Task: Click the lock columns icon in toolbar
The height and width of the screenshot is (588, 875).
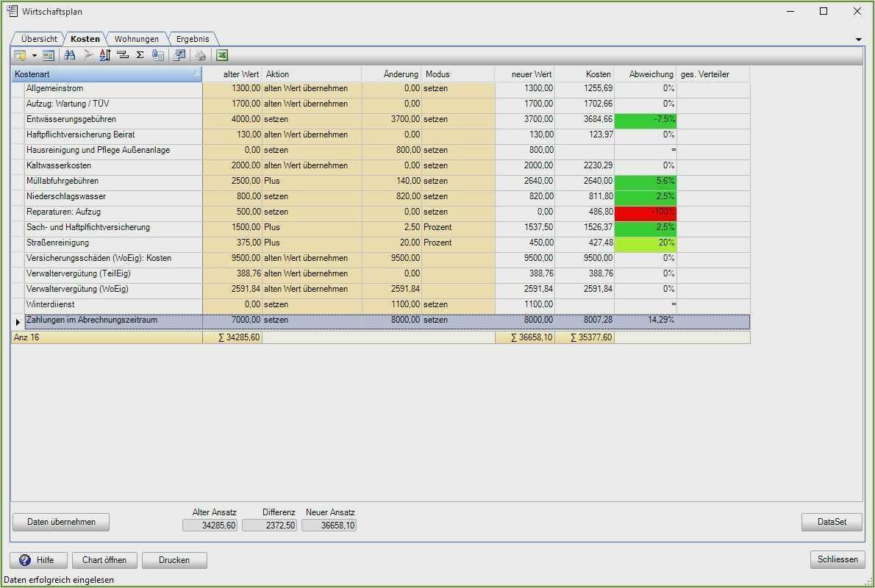Action: coord(157,55)
